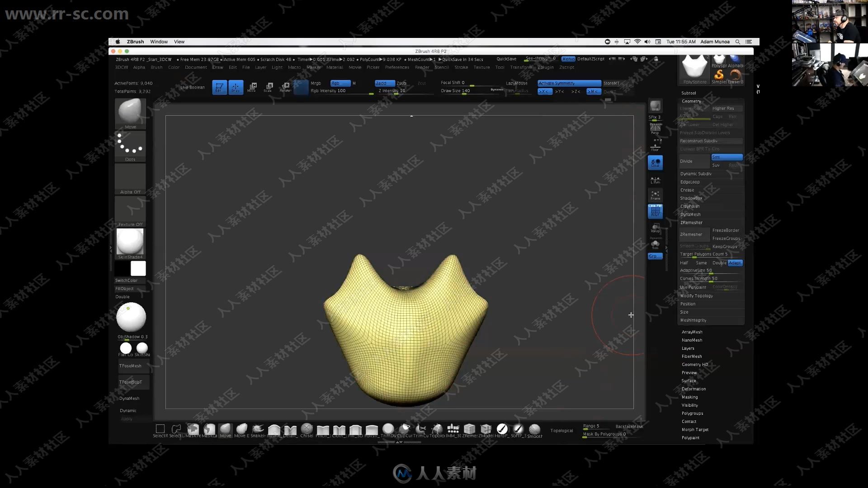Expand the Deformation panel section

coord(693,389)
